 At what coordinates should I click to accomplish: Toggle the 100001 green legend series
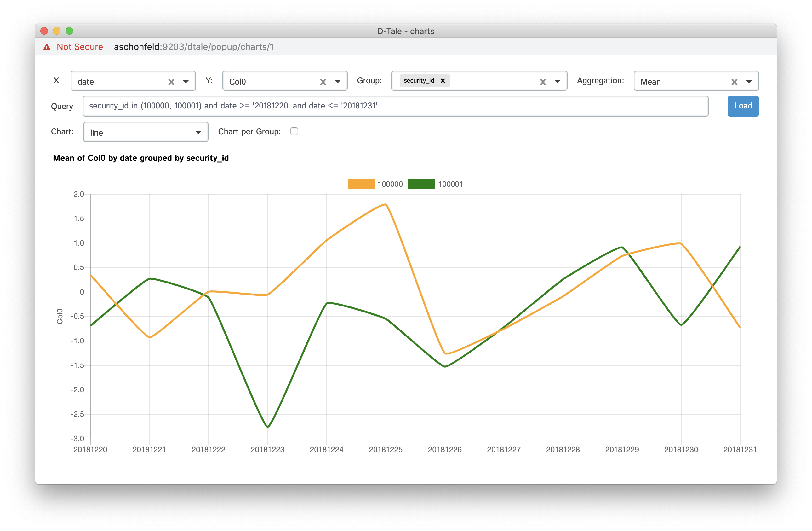[421, 184]
